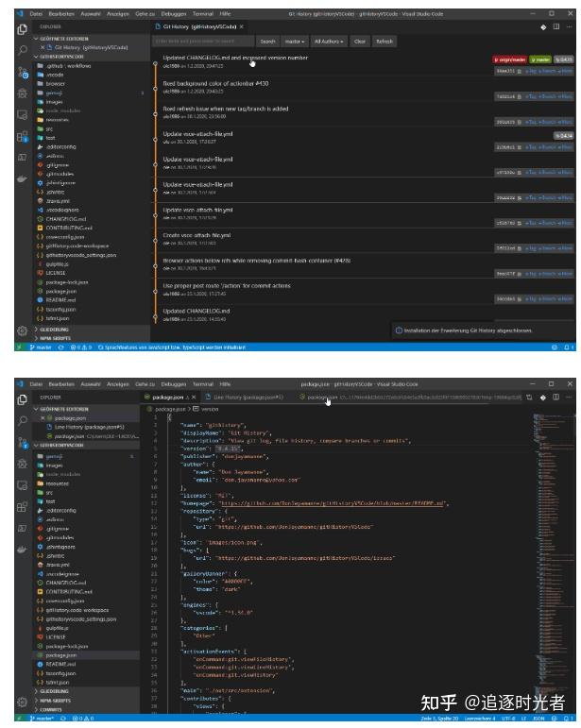Viewport: 581px width, 728px height.
Task: Collapse GITHISTORYVSCODE folder section in top window
Action: [x=60, y=57]
